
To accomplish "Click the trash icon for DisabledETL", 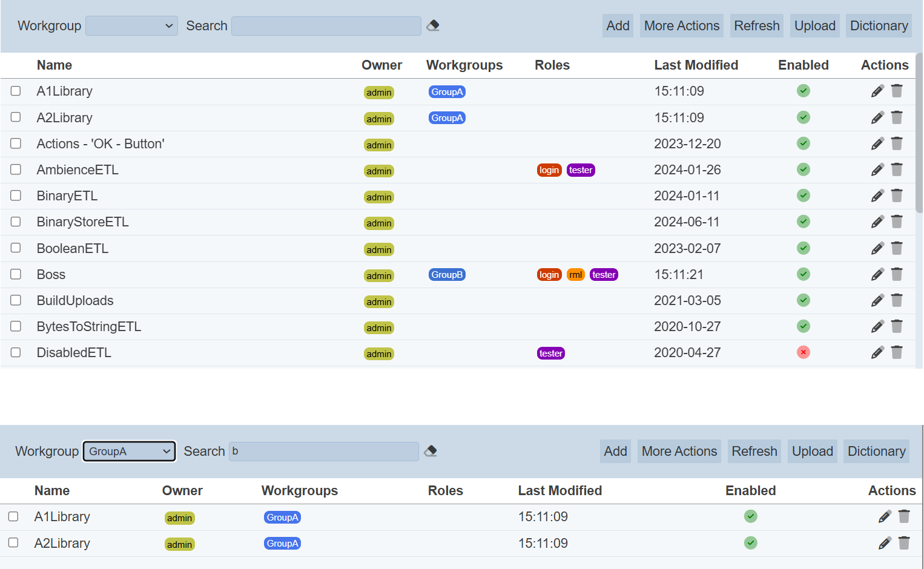I will click(897, 352).
